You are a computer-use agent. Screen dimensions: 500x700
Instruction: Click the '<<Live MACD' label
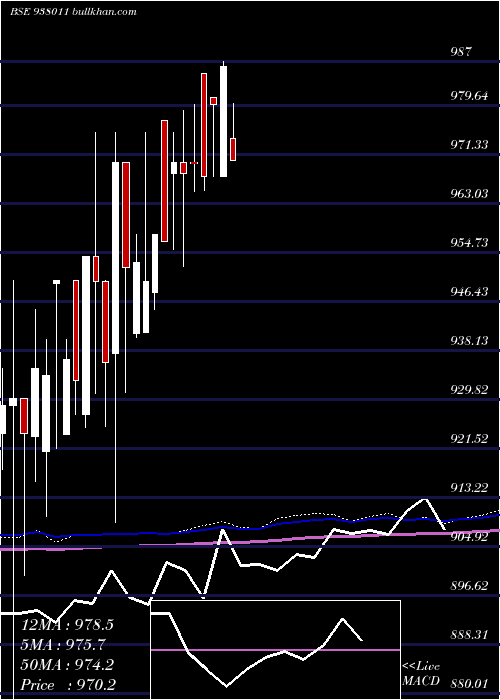tap(421, 674)
